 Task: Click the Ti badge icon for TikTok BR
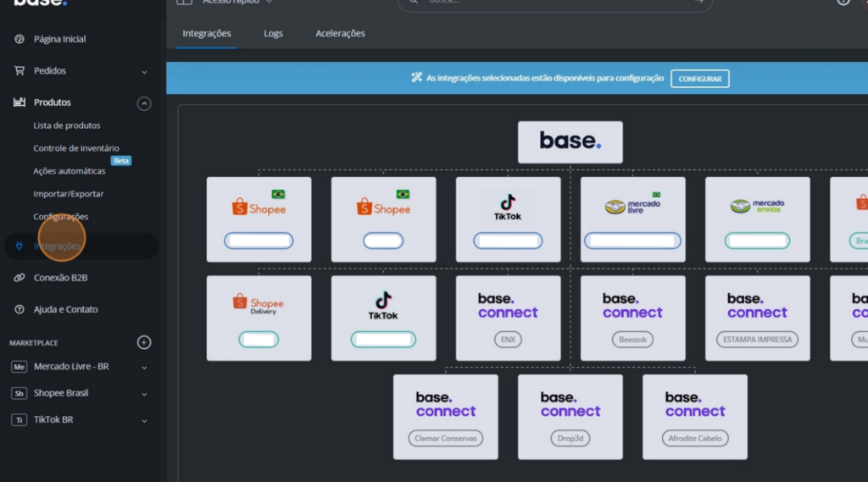pos(19,420)
